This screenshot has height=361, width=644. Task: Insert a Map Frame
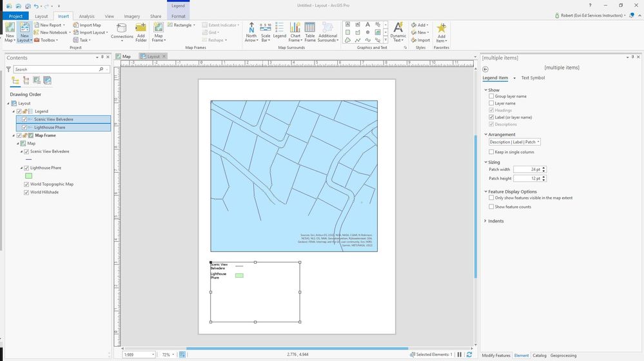pos(159,32)
